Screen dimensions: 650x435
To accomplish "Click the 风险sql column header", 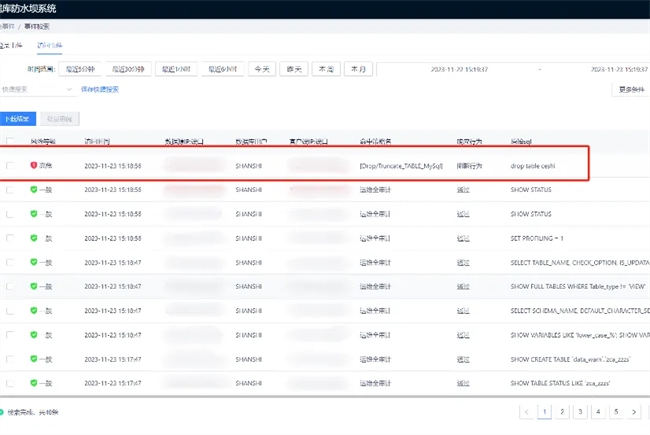I will 521,141.
